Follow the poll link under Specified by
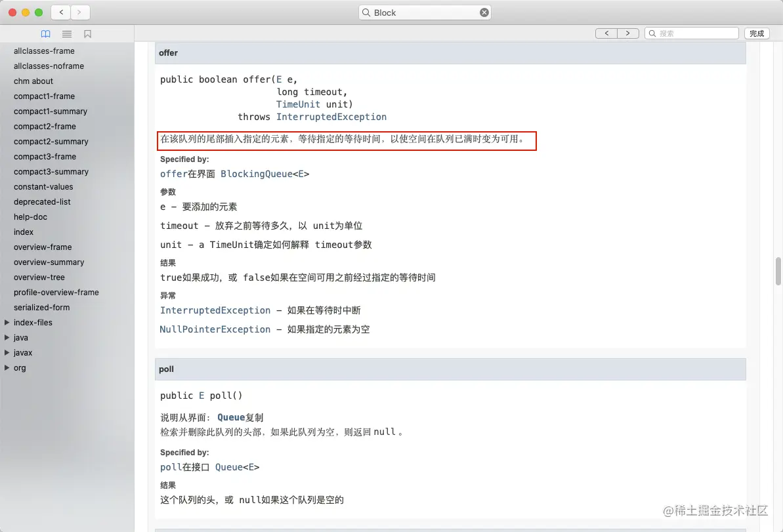783x532 pixels. click(x=171, y=467)
